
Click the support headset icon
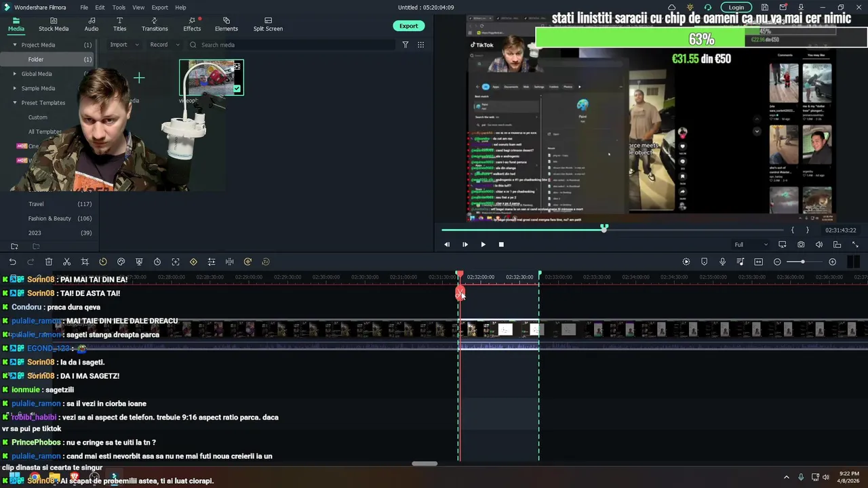tap(708, 7)
